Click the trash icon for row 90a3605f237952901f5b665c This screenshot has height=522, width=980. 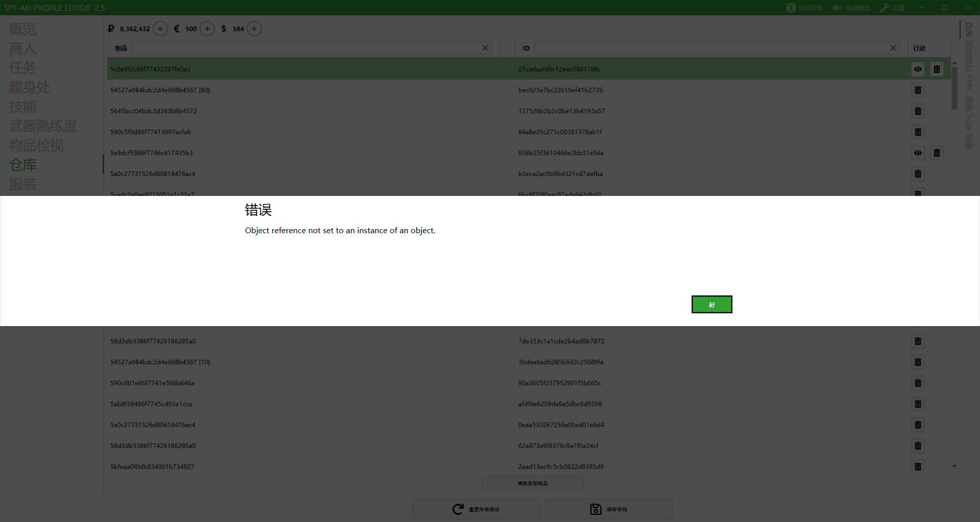918,383
